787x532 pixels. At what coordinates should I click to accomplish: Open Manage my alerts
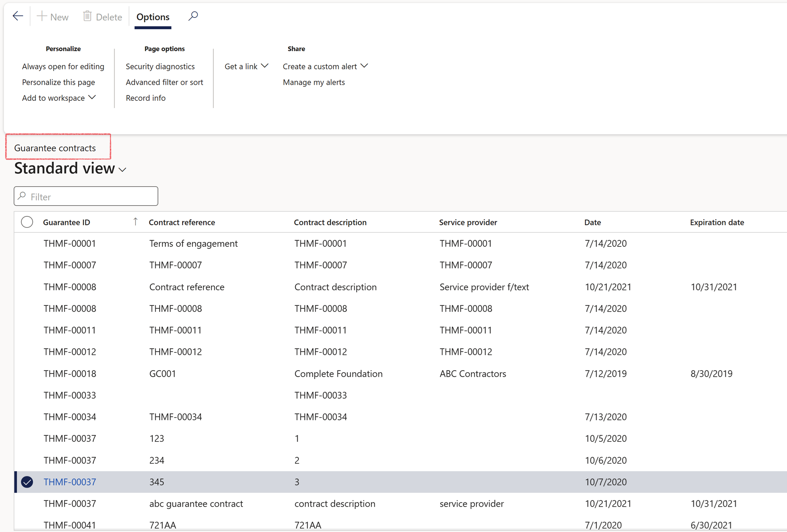314,82
